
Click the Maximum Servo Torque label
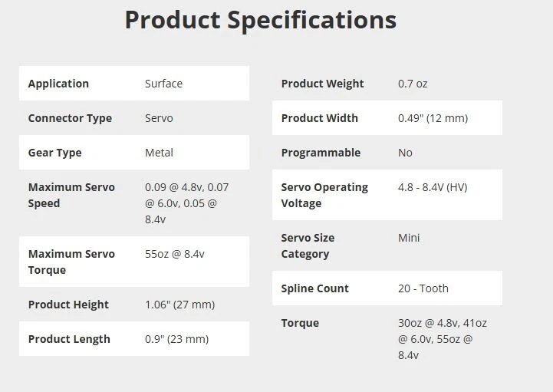(71, 262)
